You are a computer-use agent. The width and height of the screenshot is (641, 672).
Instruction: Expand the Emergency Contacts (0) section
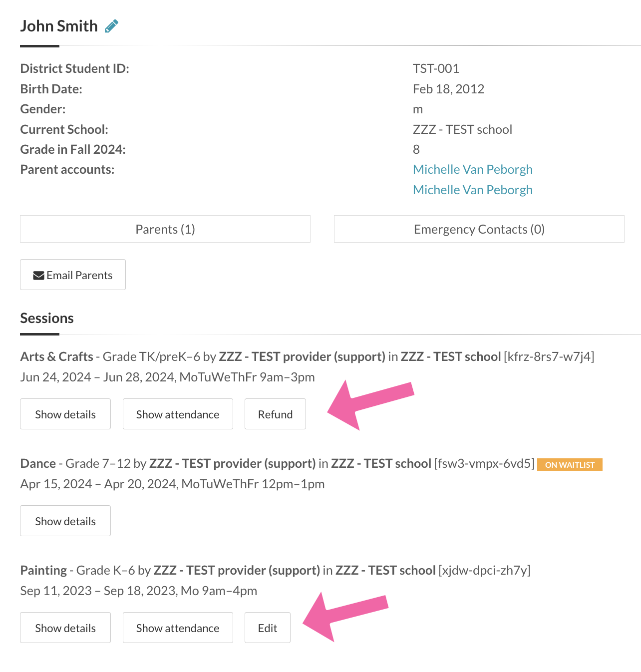pyautogui.click(x=479, y=229)
